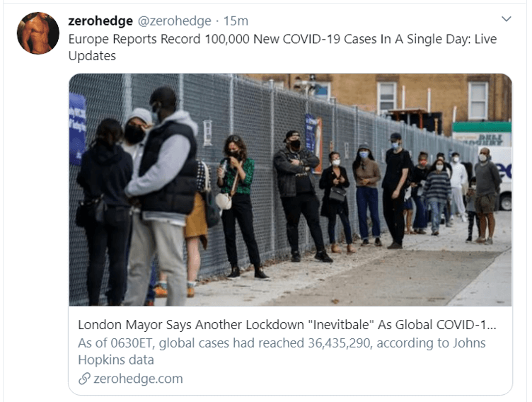The image size is (532, 402).
Task: Click the London Mayor Says headline
Action: click(287, 325)
